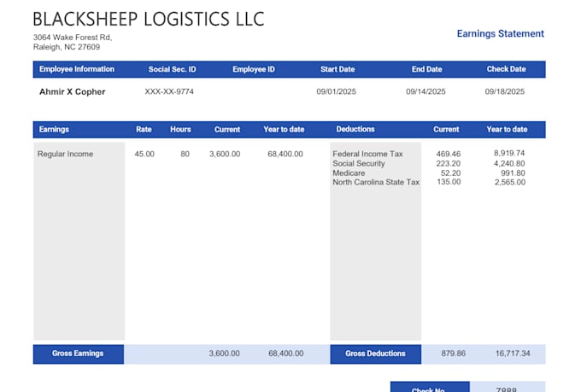Click the street address 3064 Wake Forest Rd
The height and width of the screenshot is (392, 581).
point(72,38)
